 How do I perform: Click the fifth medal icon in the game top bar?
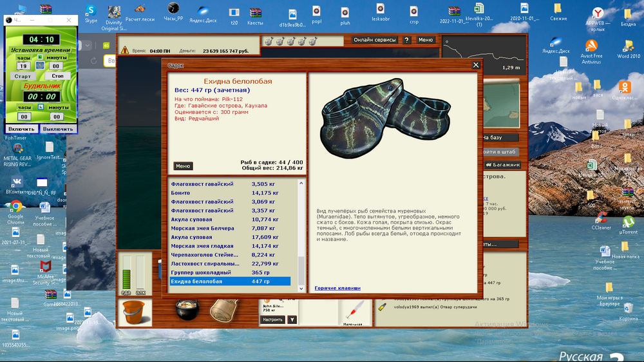coord(313,41)
